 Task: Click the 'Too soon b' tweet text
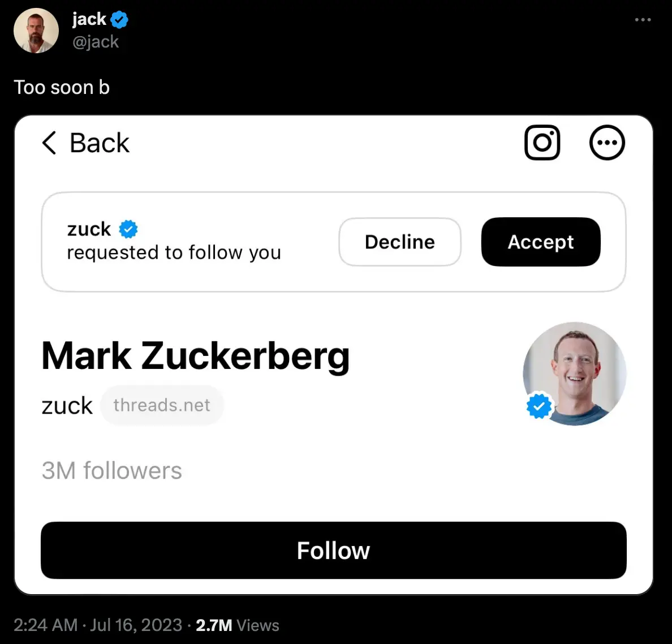[x=62, y=87]
